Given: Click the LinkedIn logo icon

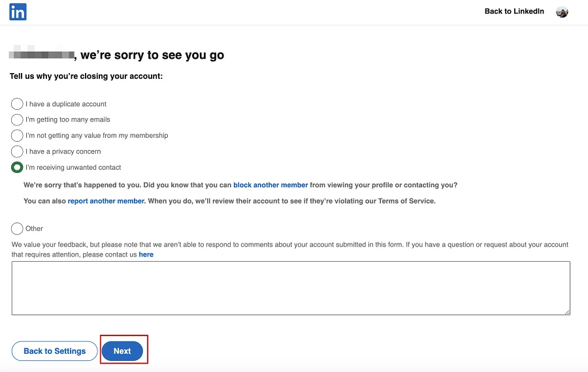Looking at the screenshot, I should [x=18, y=12].
